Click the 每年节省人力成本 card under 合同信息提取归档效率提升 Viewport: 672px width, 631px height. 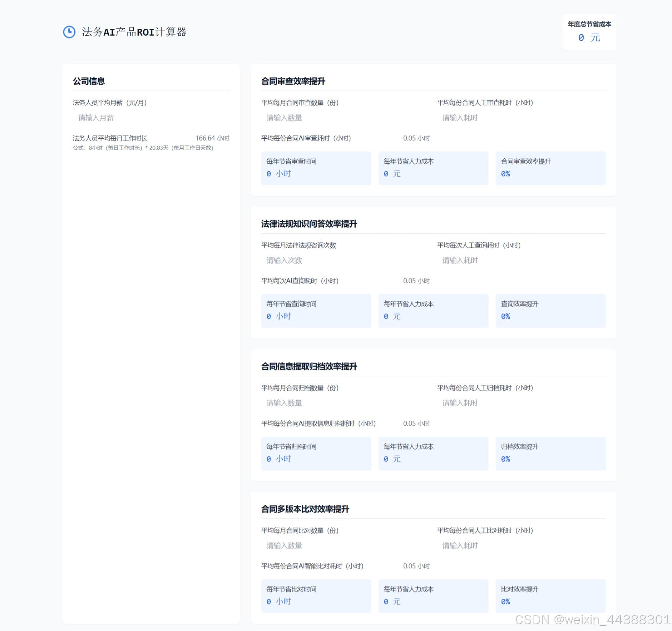pyautogui.click(x=433, y=453)
